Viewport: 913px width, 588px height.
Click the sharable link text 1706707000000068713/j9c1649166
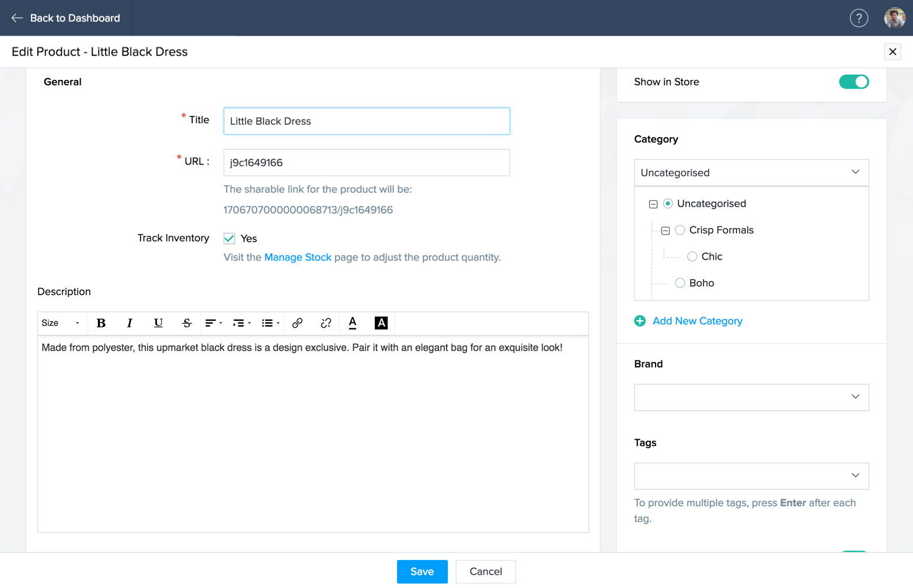tap(308, 210)
